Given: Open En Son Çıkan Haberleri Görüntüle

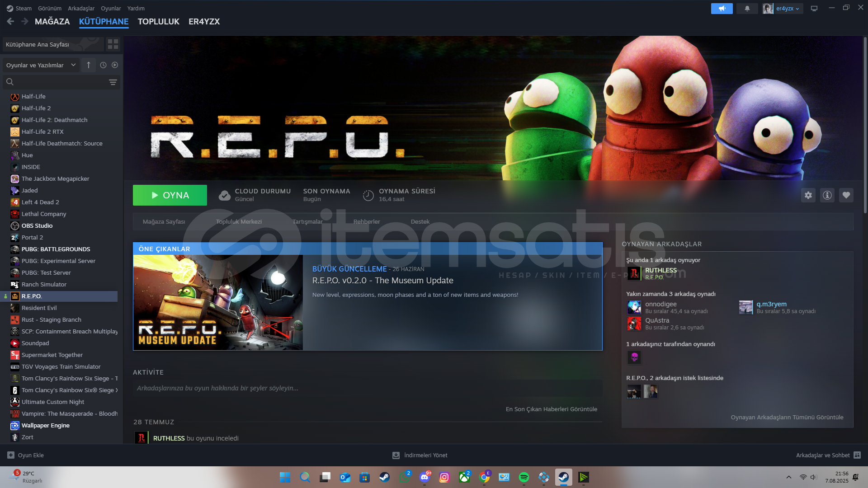Looking at the screenshot, I should point(551,409).
